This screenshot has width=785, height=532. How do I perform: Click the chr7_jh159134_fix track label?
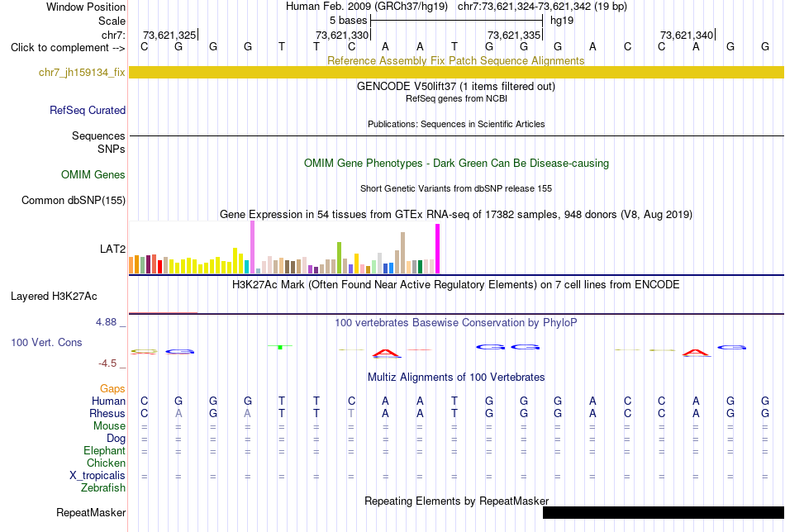[x=82, y=72]
